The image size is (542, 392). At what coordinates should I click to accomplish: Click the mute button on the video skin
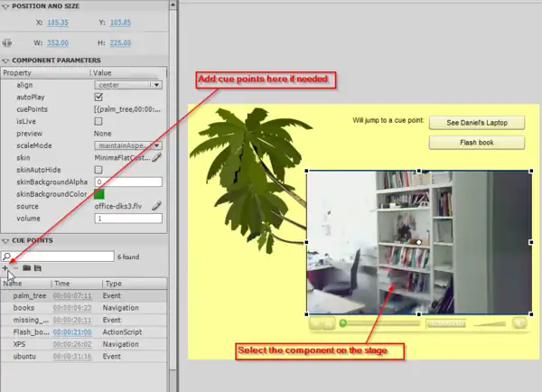point(519,322)
